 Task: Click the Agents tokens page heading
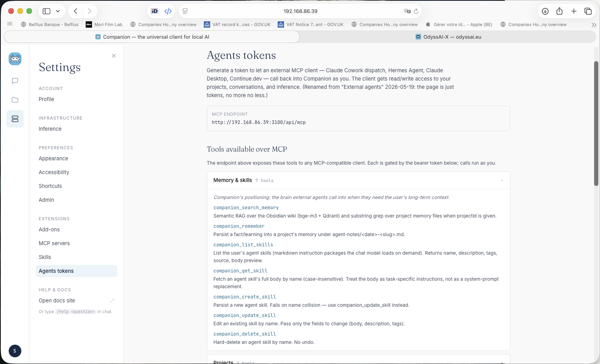241,55
